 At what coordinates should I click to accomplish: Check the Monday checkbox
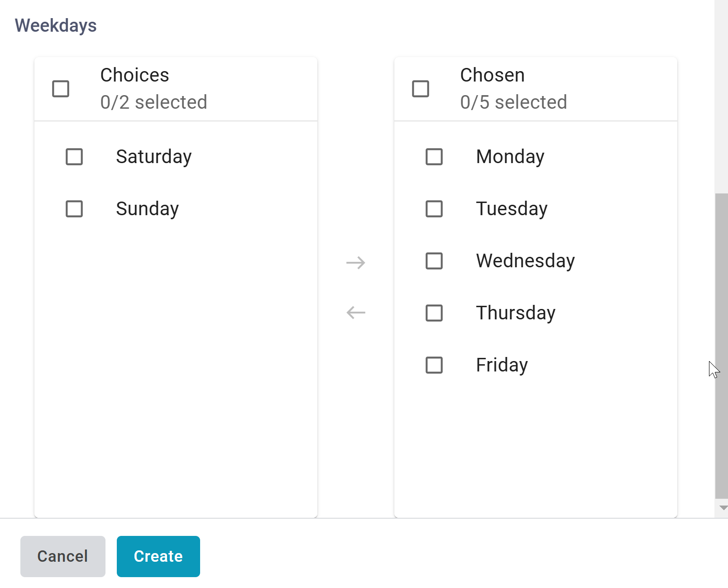pyautogui.click(x=434, y=157)
